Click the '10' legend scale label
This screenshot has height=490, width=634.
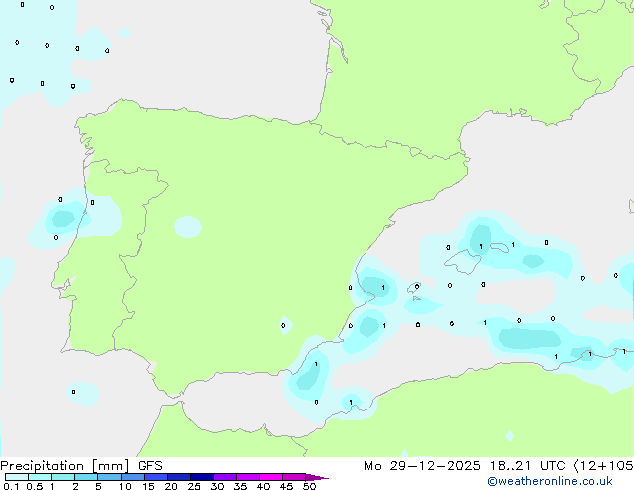125,486
